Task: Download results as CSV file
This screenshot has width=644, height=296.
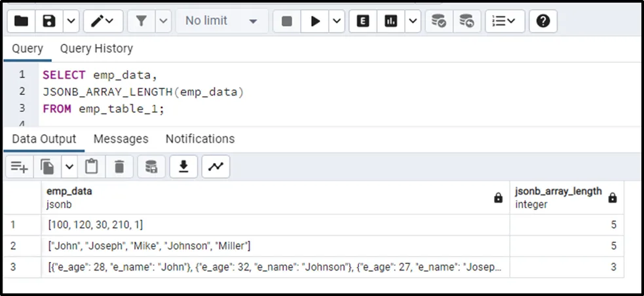Action: click(183, 167)
